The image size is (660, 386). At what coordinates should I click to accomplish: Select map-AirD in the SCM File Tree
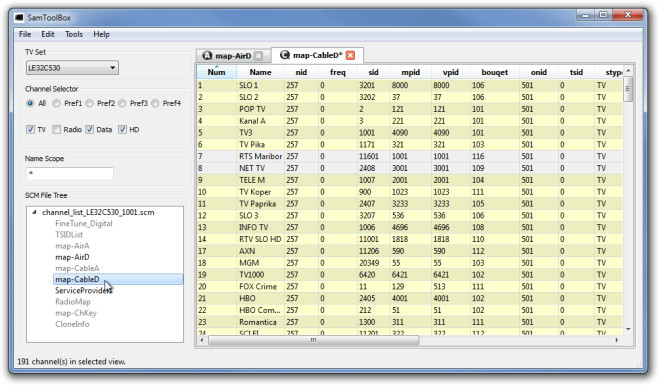[x=72, y=257]
